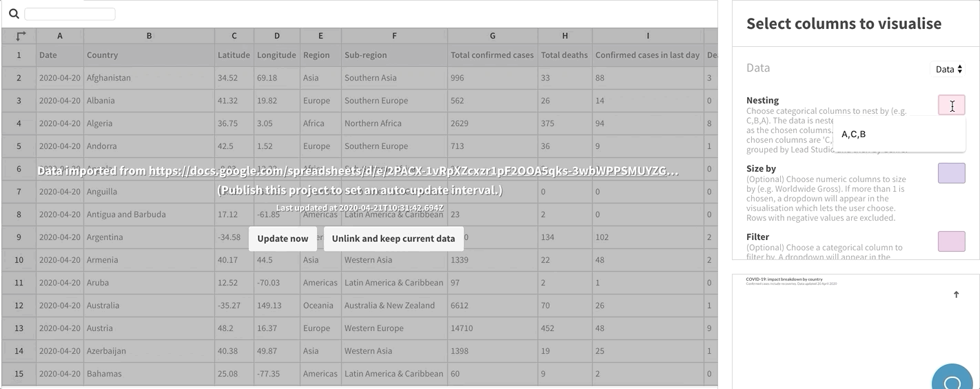Click the Aruba cell
Viewport: 980px width, 389px height.
coord(150,283)
